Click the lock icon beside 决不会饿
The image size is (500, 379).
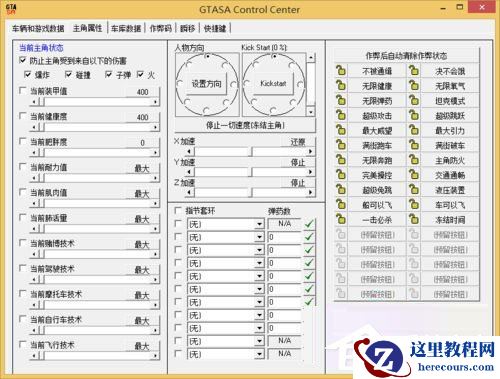pos(414,71)
